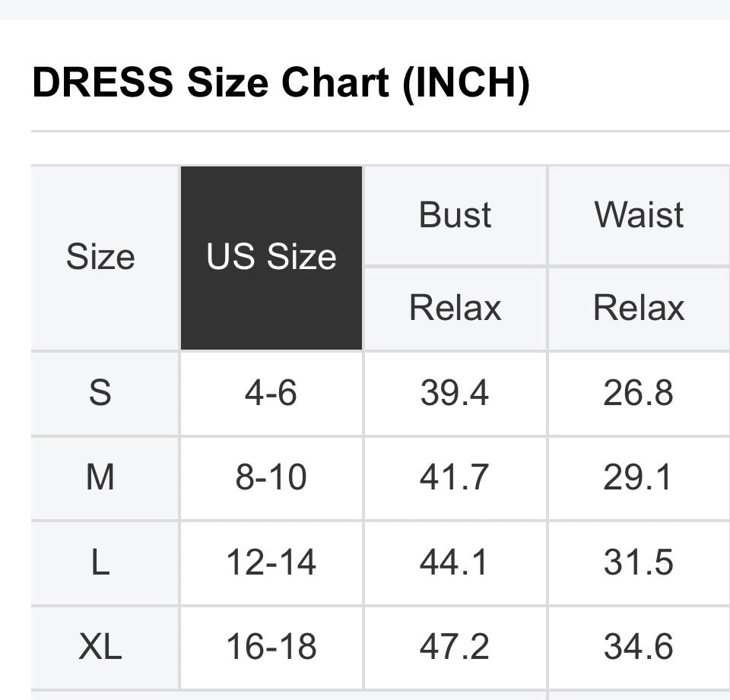The height and width of the screenshot is (700, 730).
Task: Click the DRESS Size Chart (INCH) title
Action: [281, 83]
